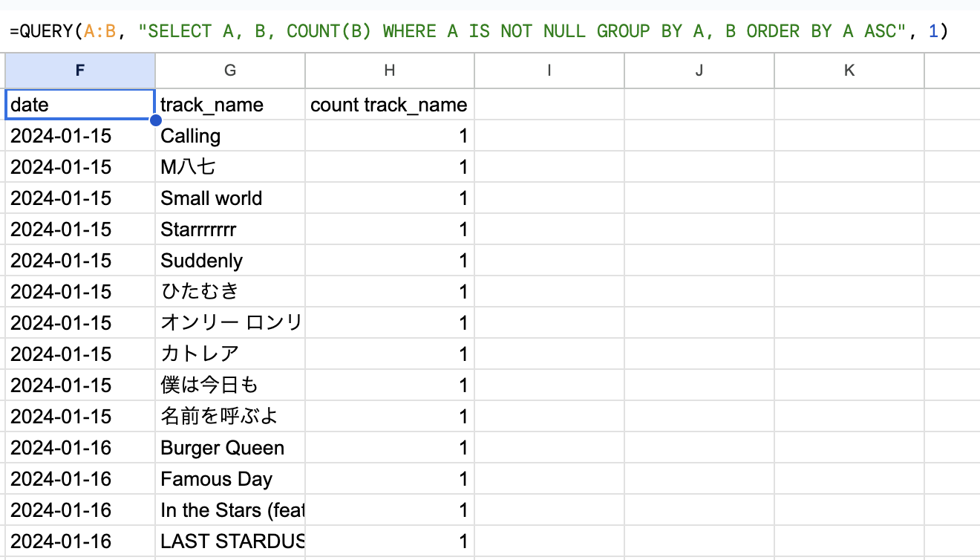
Task: Select the "Calling" track cell
Action: pos(230,136)
